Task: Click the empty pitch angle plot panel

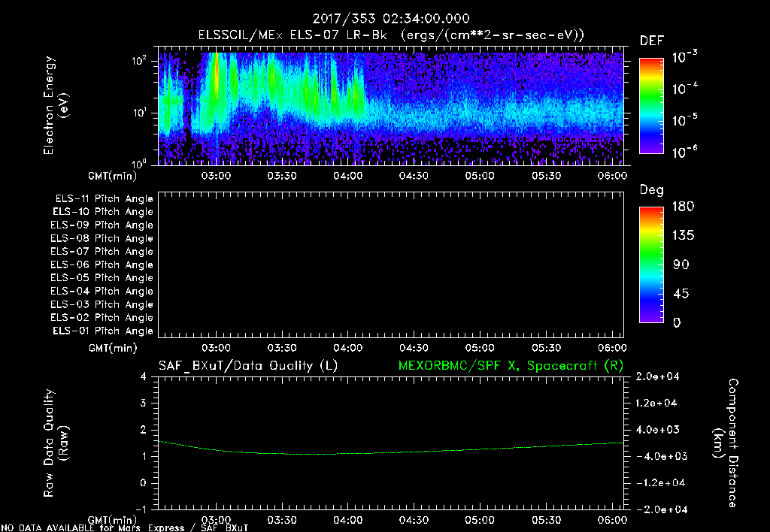Action: (x=391, y=265)
